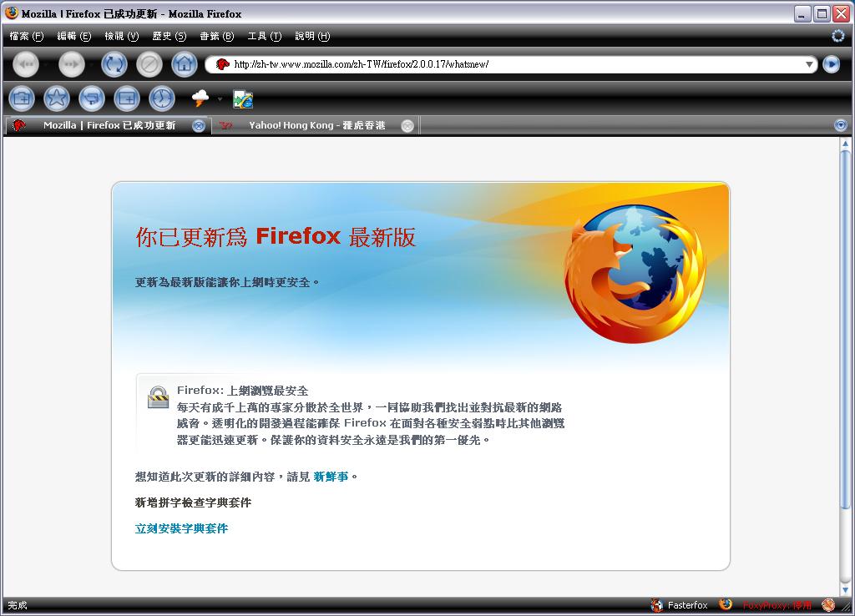Screen dimensions: 855x616
Task: Close the Mozilla Firefox 已成功更新 tab
Action: pyautogui.click(x=199, y=126)
